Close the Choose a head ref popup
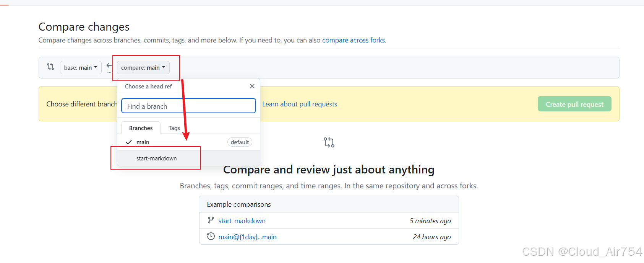 click(x=252, y=86)
